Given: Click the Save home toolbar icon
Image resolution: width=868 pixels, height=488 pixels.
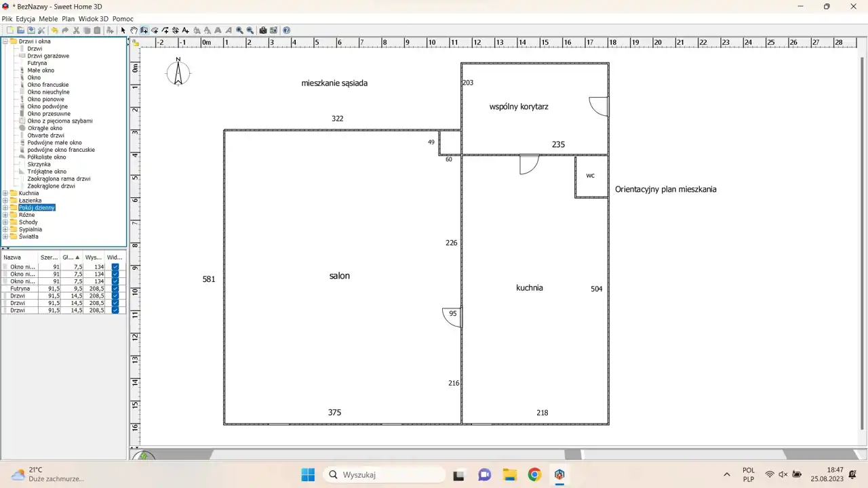Looking at the screenshot, I should pos(31,30).
